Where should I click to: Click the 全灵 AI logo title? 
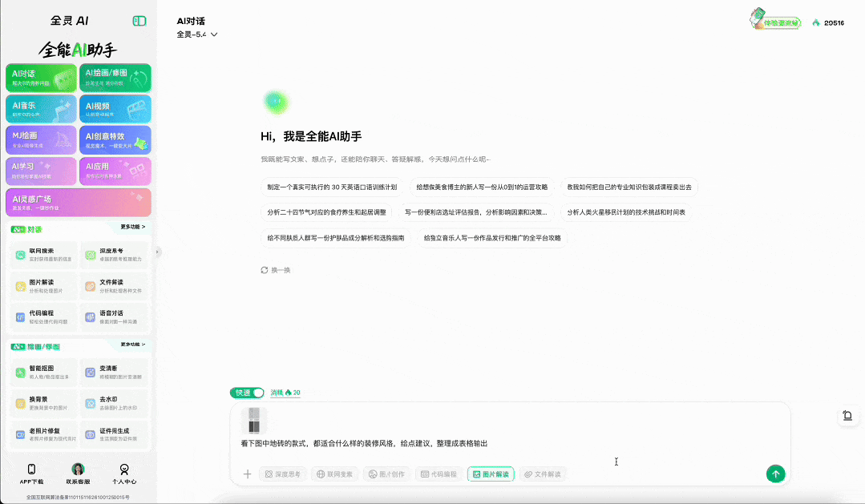tap(70, 21)
